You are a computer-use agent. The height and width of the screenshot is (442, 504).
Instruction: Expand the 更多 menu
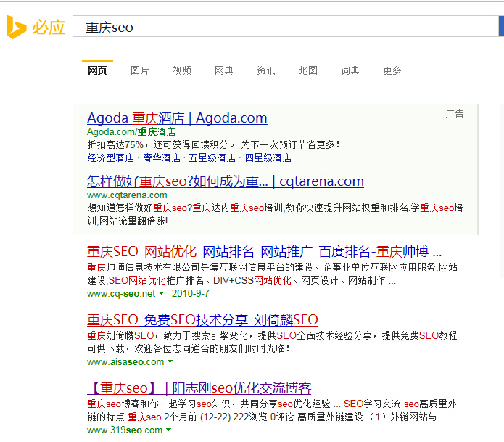click(x=392, y=70)
